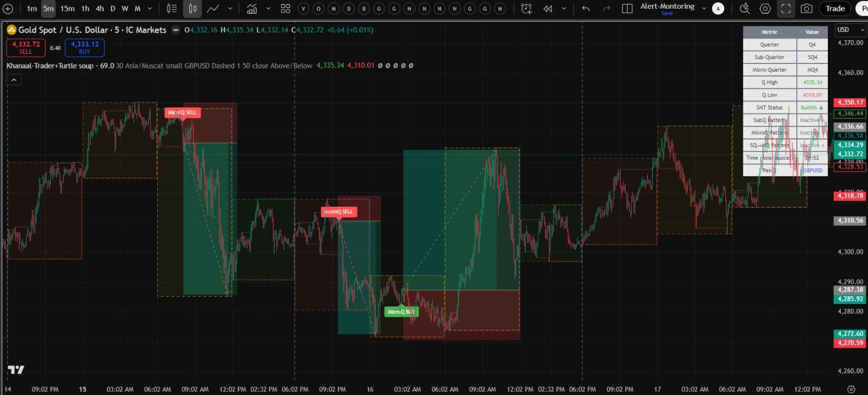Open the Indicators panel icon
868x395 pixels.
252,9
